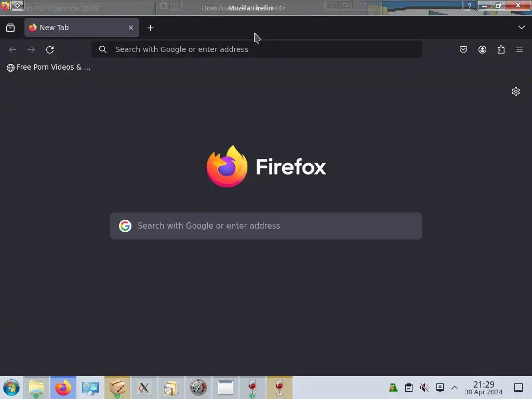The height and width of the screenshot is (399, 532).
Task: Switch to Firefox in the taskbar
Action: coord(63,388)
